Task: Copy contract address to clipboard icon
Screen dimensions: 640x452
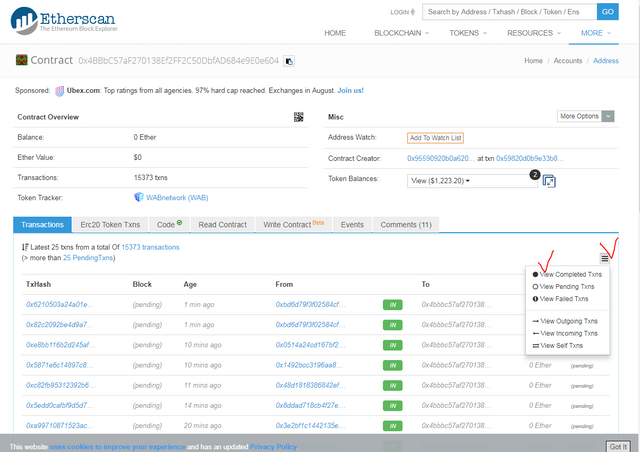Action: [x=289, y=61]
